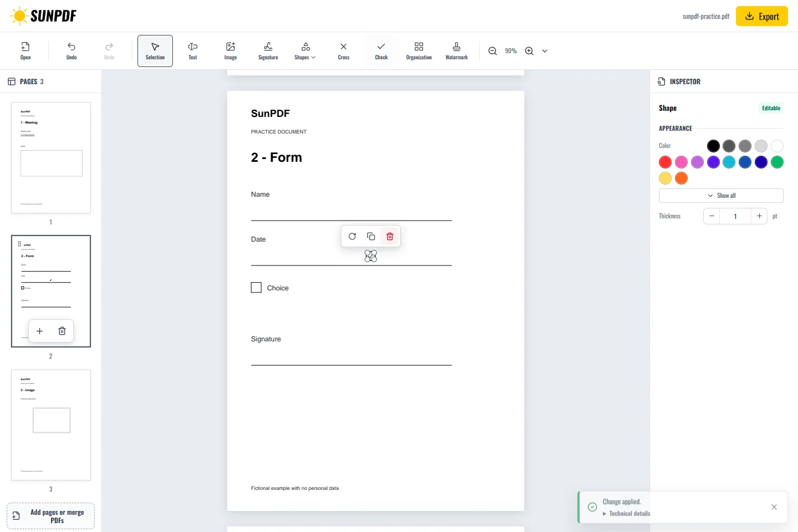Expand Show all colors
This screenshot has width=798, height=532.
coord(721,196)
